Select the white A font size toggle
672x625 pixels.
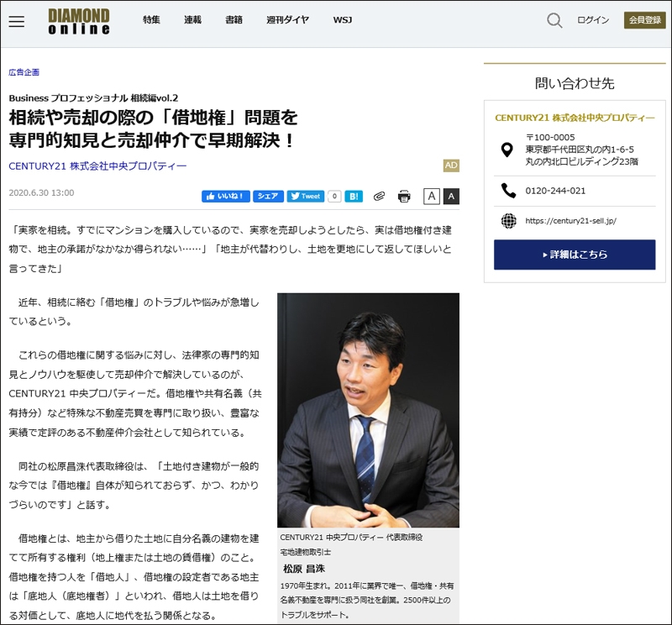tap(432, 197)
